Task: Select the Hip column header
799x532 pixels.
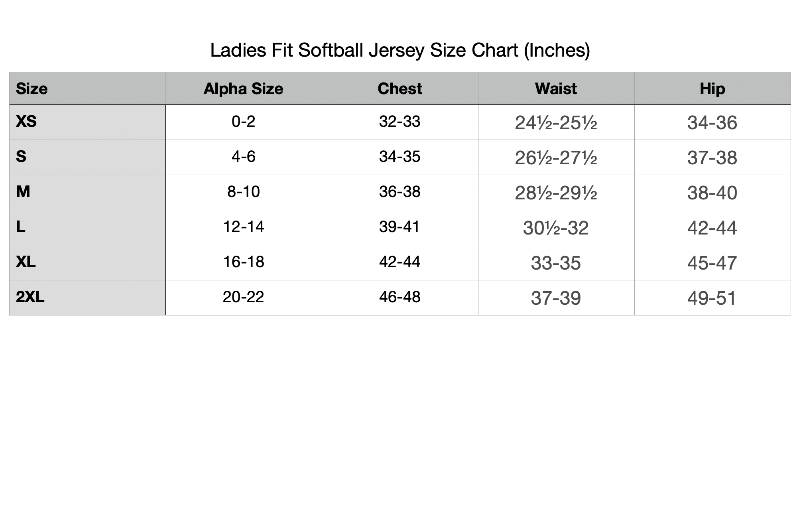Action: click(x=712, y=89)
